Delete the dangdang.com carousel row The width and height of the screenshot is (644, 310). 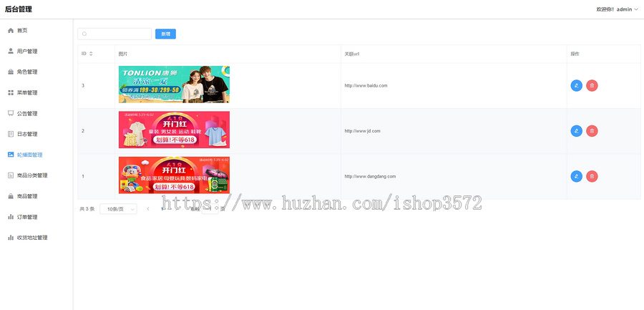coord(592,176)
